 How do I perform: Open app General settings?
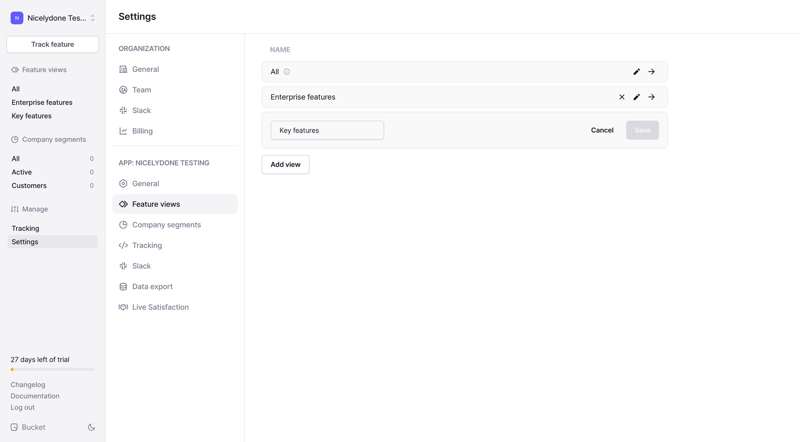174,184
